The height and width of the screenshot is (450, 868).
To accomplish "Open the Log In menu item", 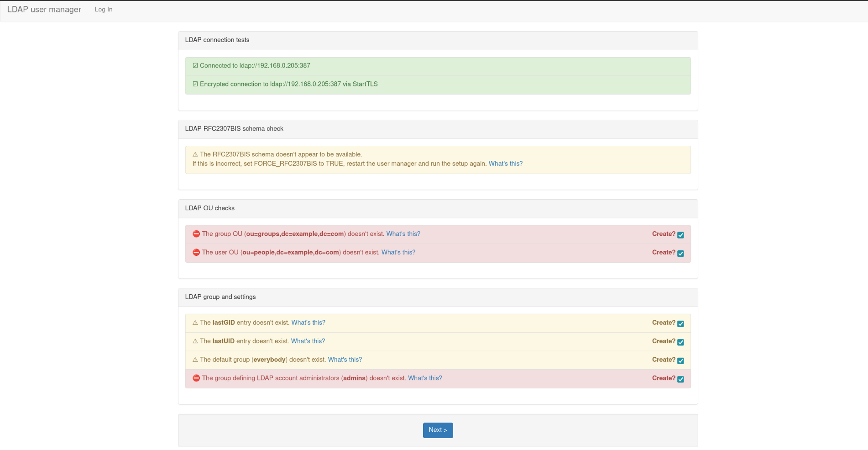I will tap(104, 10).
